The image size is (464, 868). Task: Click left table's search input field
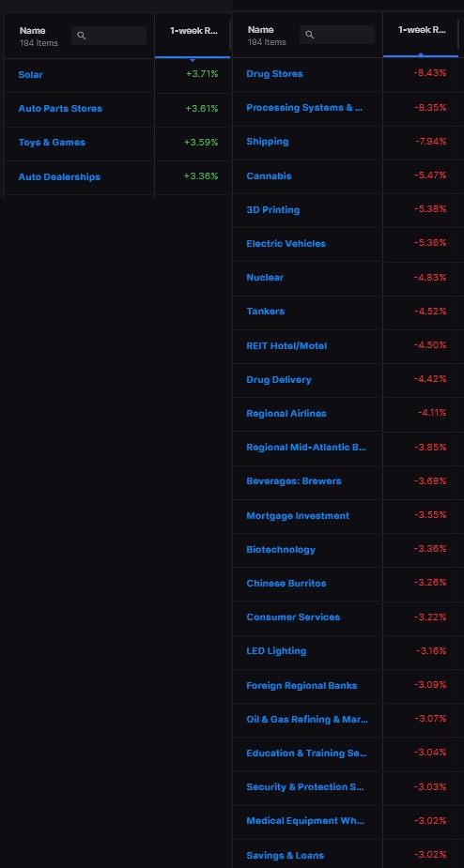tap(109, 36)
